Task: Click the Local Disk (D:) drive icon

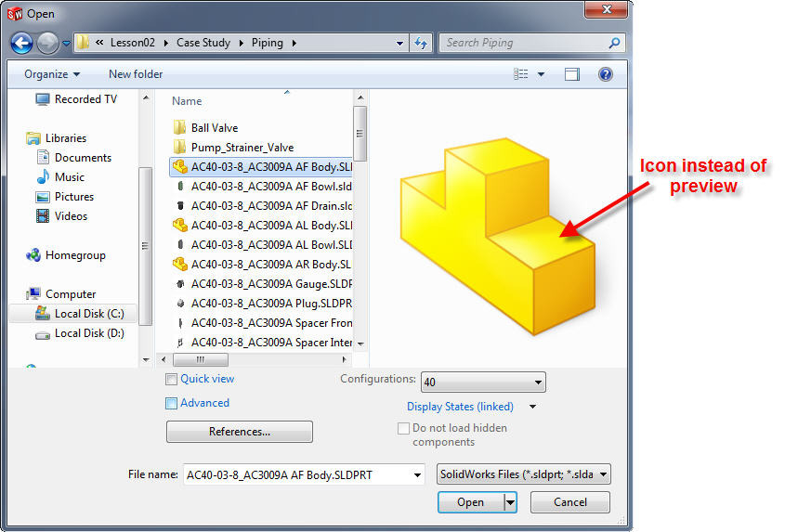Action: click(43, 334)
